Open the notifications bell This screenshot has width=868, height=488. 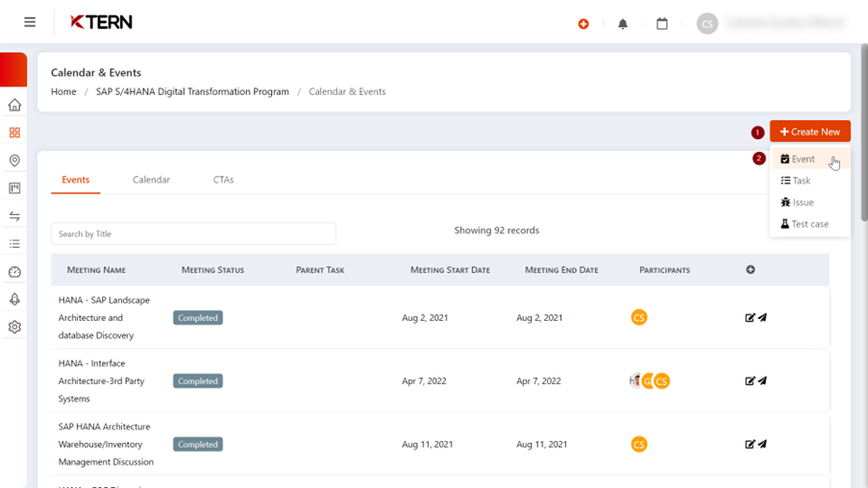coord(623,24)
